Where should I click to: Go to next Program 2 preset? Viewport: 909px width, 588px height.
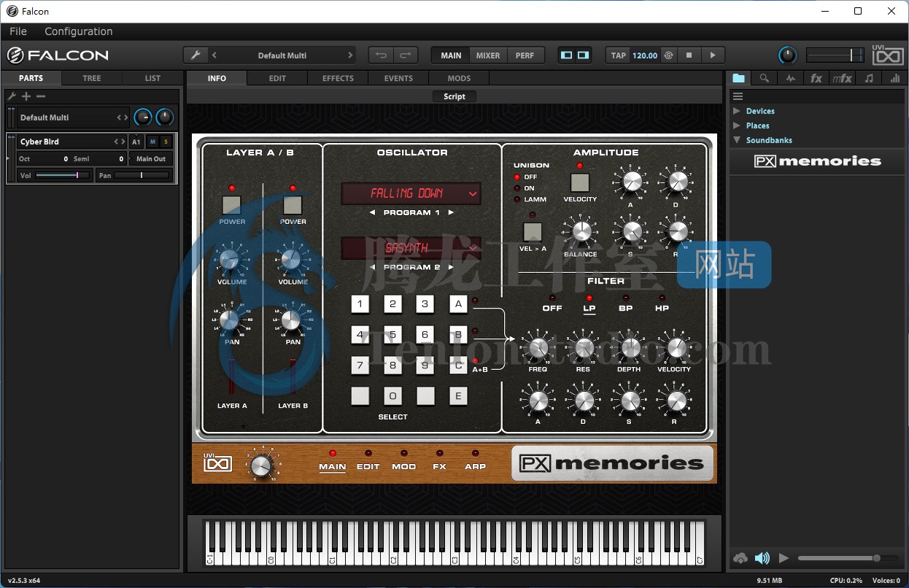point(451,268)
